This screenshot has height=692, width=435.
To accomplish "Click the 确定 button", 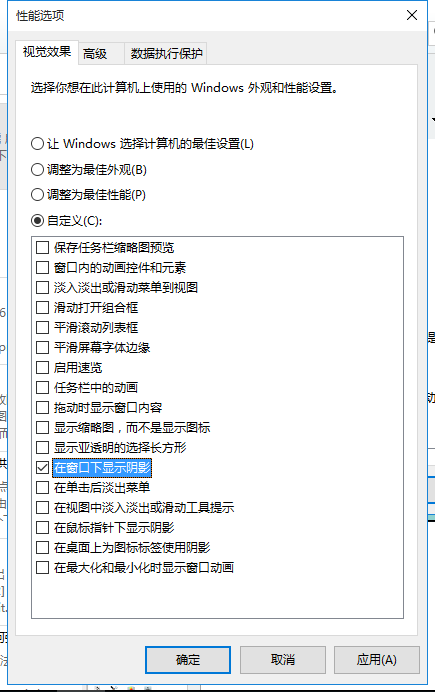I will (188, 660).
